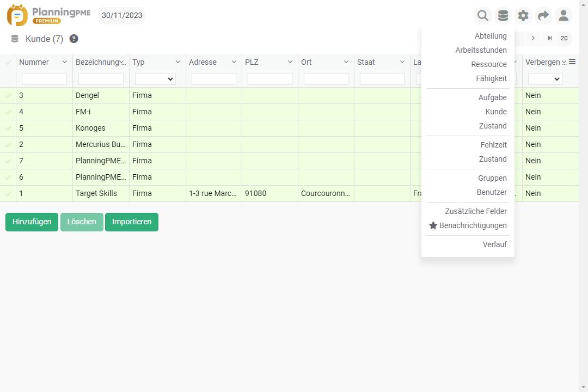588x392 pixels.
Task: Toggle the select-all checkmark in header
Action: click(8, 63)
